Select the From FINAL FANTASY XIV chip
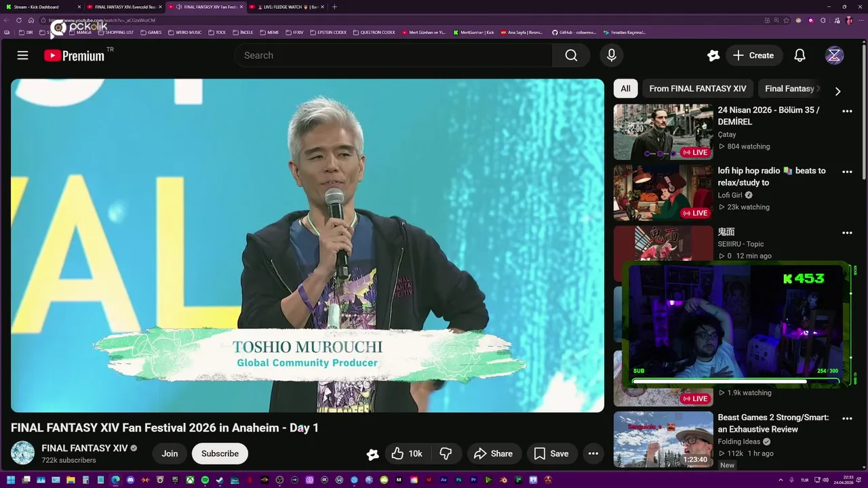Viewport: 868px width, 488px height. point(698,89)
